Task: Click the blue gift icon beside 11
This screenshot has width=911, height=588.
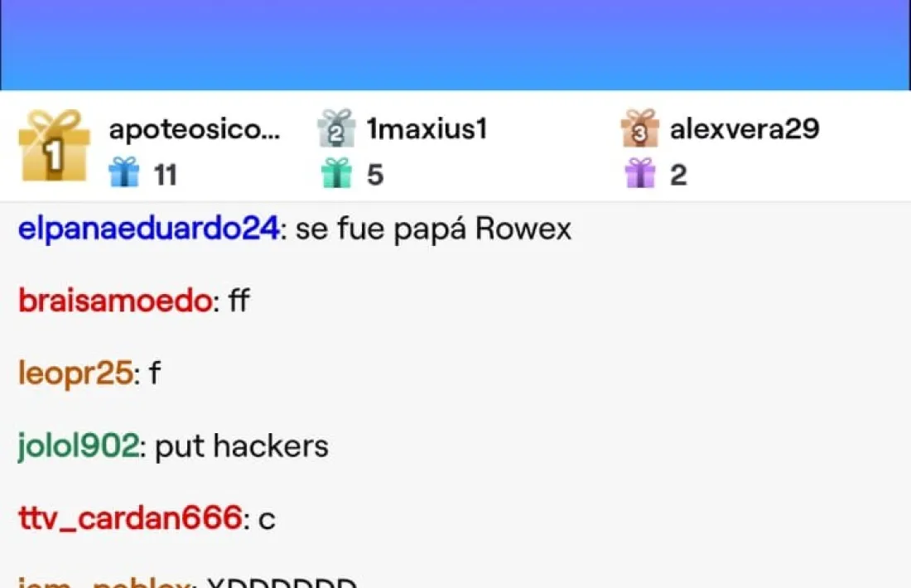Action: pyautogui.click(x=124, y=172)
